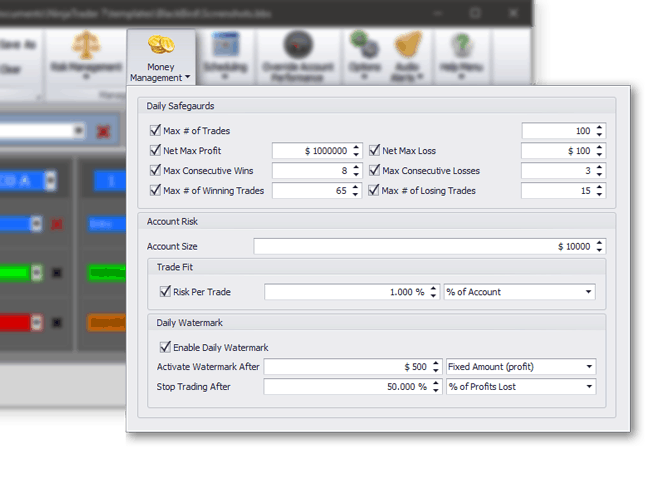The width and height of the screenshot is (645, 500).
Task: Click the Override Account Performance gauge icon
Action: tap(298, 44)
